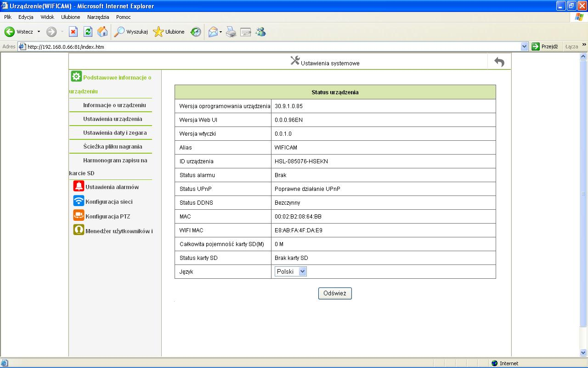Open the Widok menu
The width and height of the screenshot is (588, 368).
click(x=47, y=17)
